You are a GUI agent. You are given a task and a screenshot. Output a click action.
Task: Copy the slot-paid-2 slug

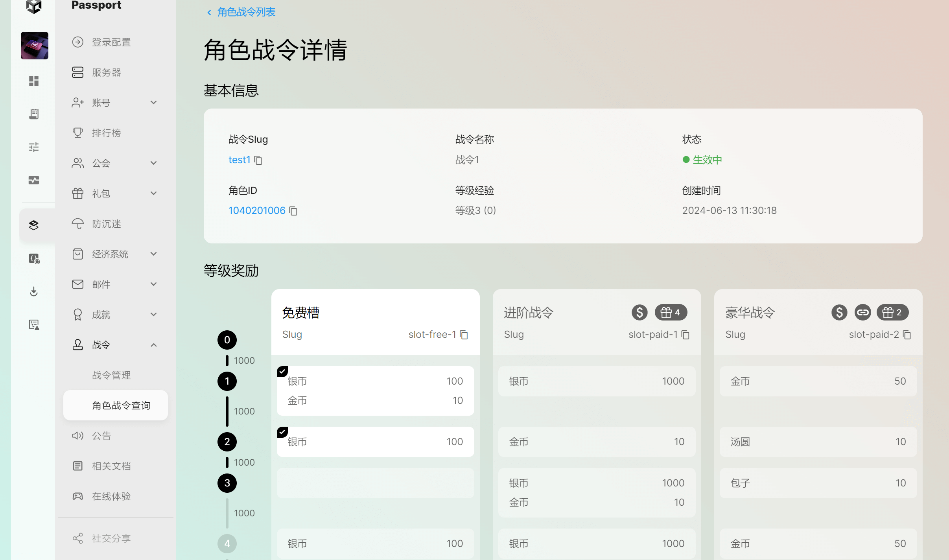(x=907, y=335)
